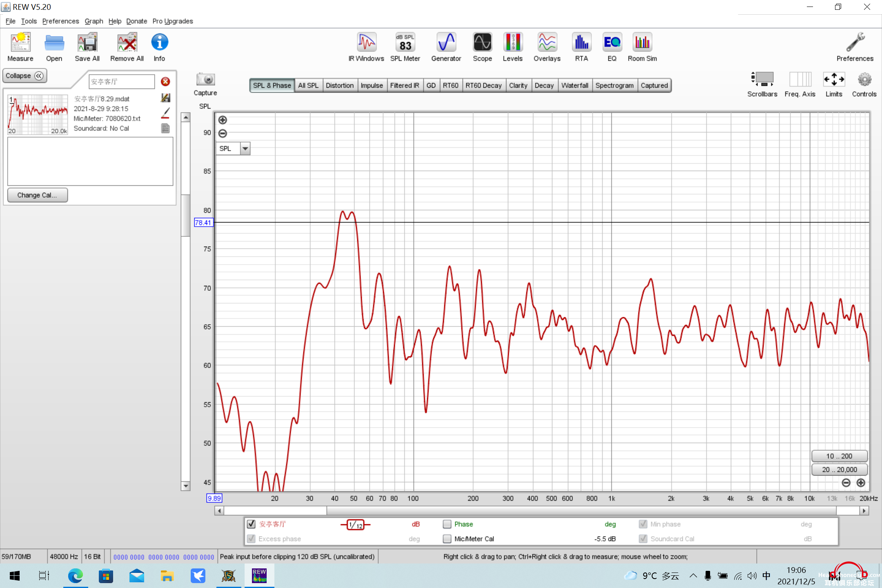Open the Levels tool
The image size is (882, 588).
pos(512,42)
